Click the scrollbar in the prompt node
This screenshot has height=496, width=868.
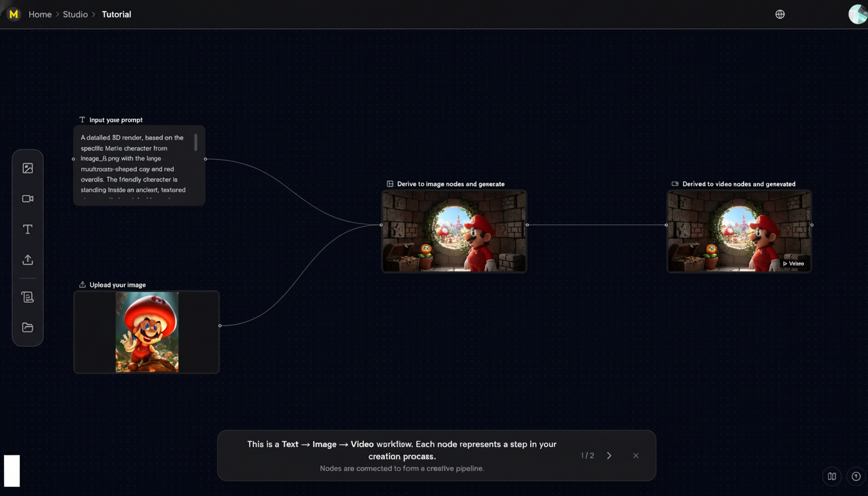(196, 143)
